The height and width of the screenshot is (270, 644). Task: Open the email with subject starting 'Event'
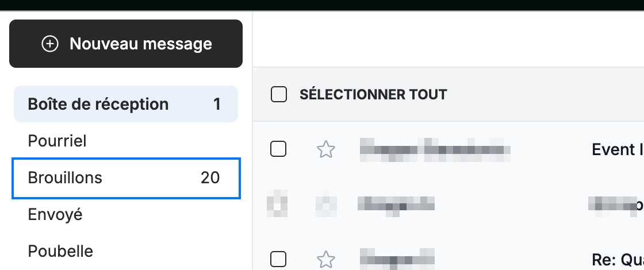pyautogui.click(x=618, y=149)
